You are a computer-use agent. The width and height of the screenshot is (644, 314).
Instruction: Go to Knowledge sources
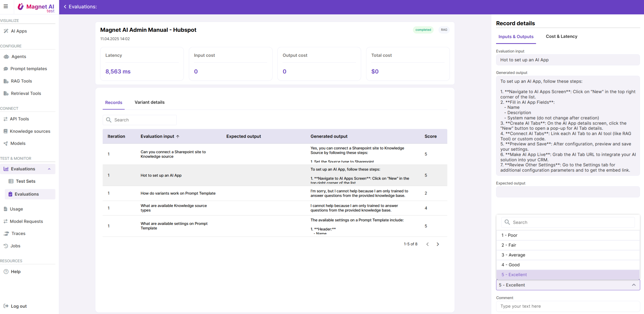point(30,131)
